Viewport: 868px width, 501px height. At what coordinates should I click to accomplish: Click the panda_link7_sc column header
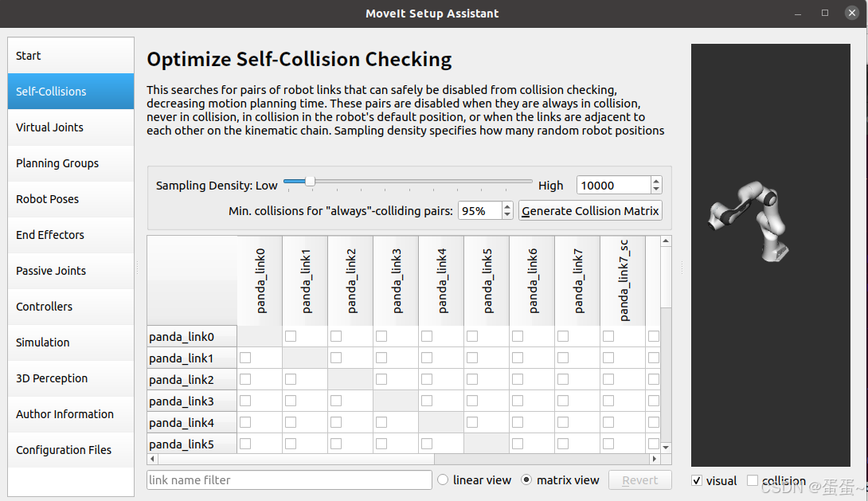[x=624, y=280]
